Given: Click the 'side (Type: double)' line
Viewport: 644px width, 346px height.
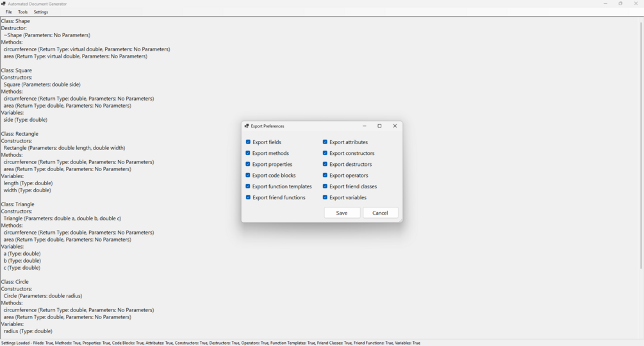Looking at the screenshot, I should coord(26,119).
